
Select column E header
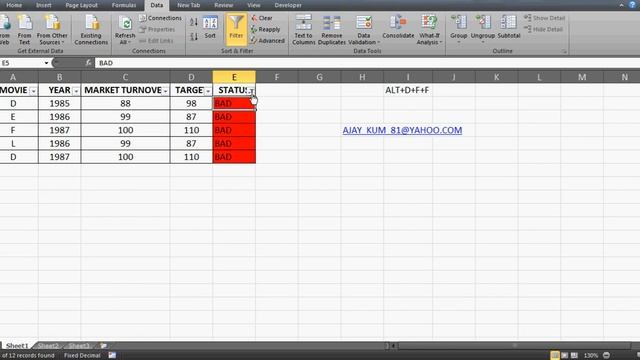pos(234,77)
